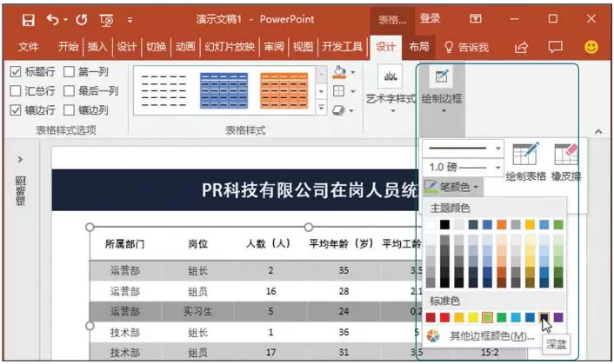Choose the yellow standard color swatch

tap(473, 317)
